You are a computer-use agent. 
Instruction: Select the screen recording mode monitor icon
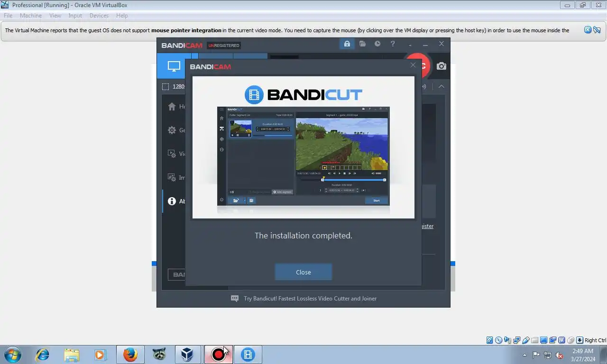[x=174, y=66]
